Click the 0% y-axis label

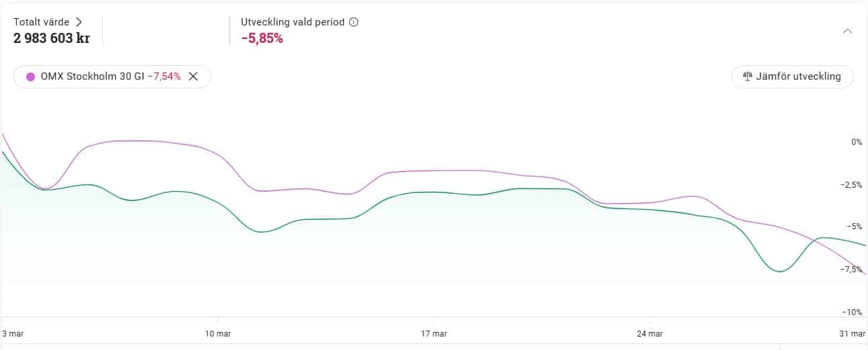point(856,142)
